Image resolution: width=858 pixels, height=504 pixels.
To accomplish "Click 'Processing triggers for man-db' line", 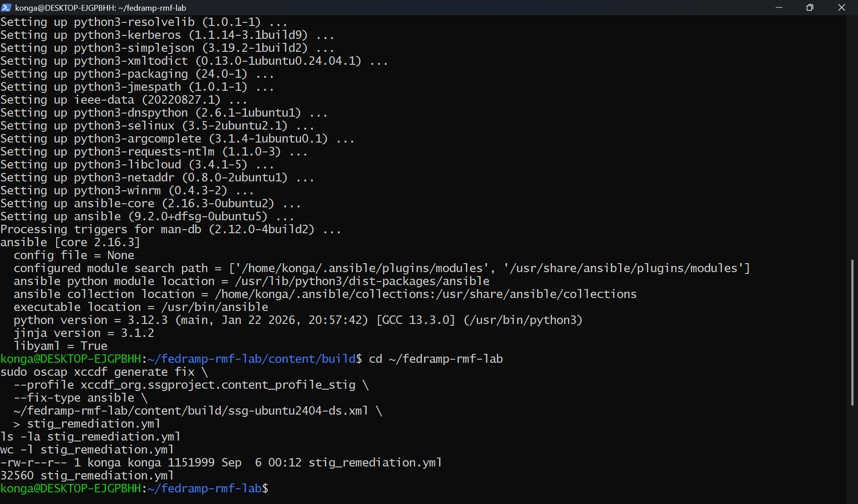I will tap(171, 229).
